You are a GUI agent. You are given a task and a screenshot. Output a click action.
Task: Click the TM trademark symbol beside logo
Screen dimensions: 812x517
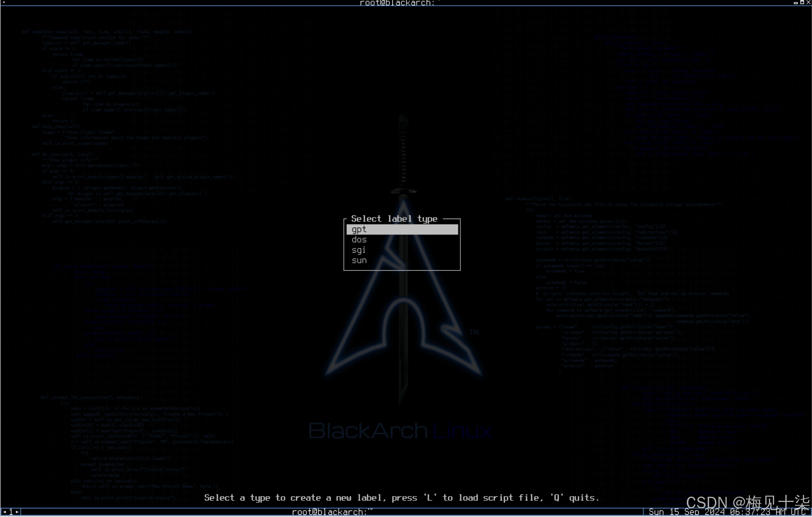474,332
